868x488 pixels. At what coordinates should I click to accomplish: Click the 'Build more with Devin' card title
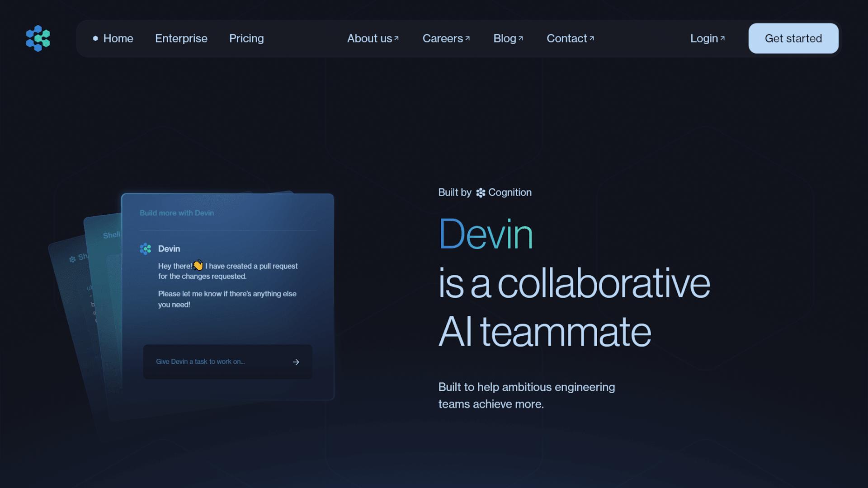(177, 213)
